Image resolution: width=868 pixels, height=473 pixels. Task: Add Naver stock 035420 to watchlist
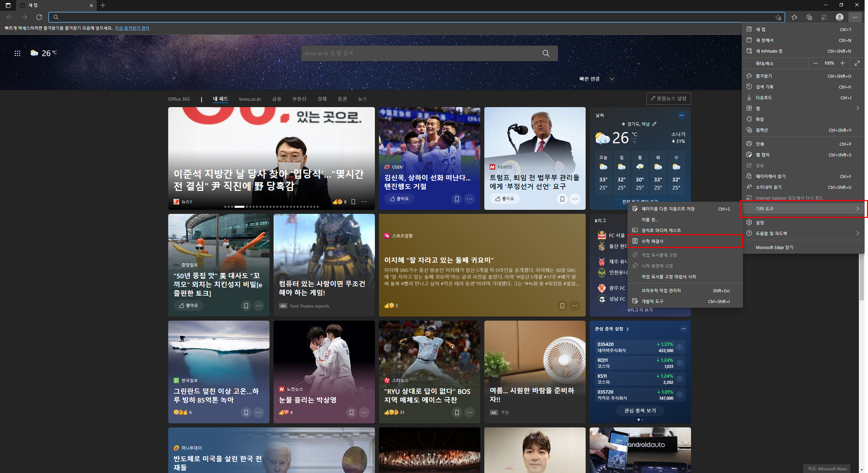click(680, 347)
